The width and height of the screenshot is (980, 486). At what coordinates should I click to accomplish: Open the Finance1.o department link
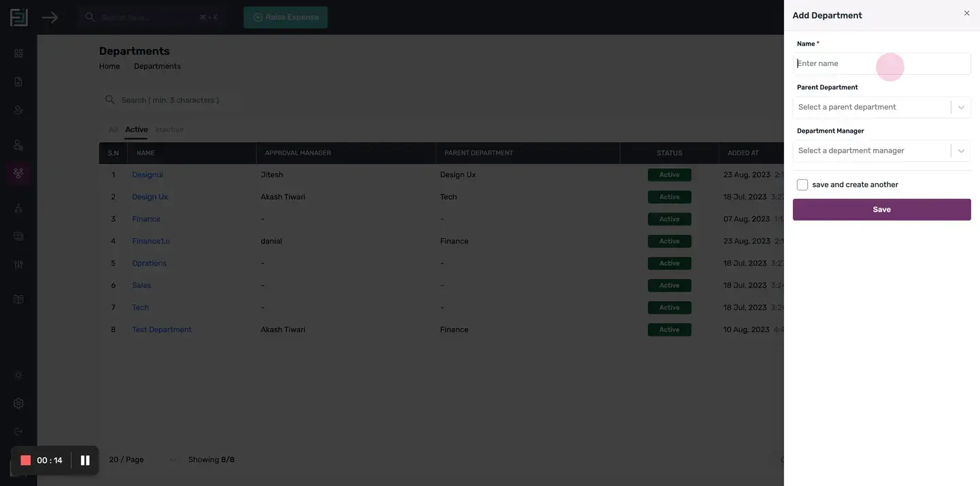pos(151,241)
